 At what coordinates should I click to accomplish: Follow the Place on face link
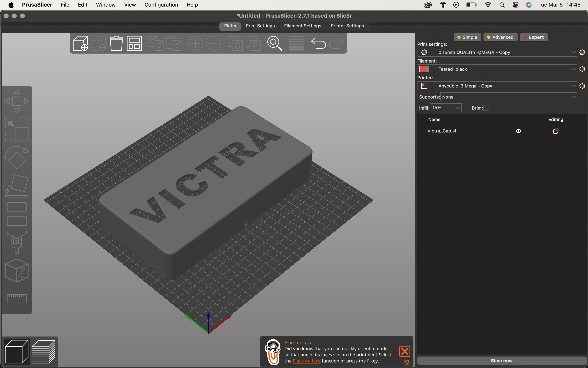point(306,361)
